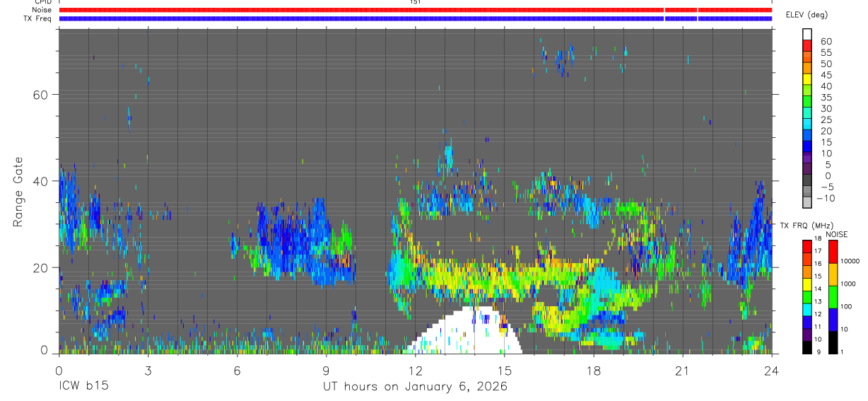Image resolution: width=868 pixels, height=401 pixels.
Task: Click the CPID value '151'
Action: pos(415,2)
